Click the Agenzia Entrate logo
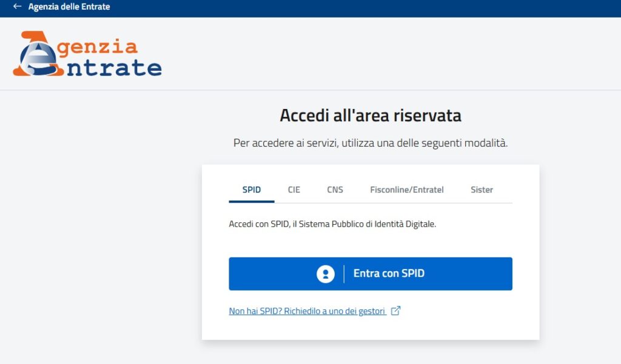The height and width of the screenshot is (364, 621). coord(87,53)
